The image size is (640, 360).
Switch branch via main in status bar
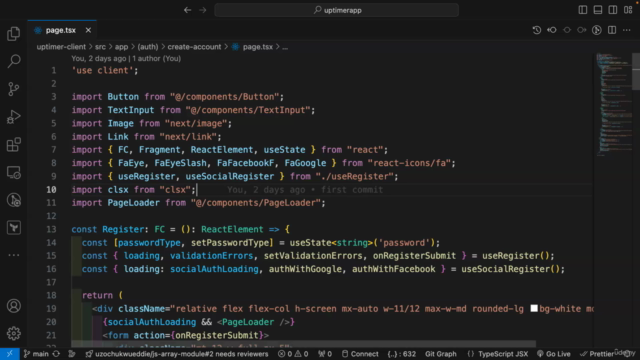click(36, 354)
